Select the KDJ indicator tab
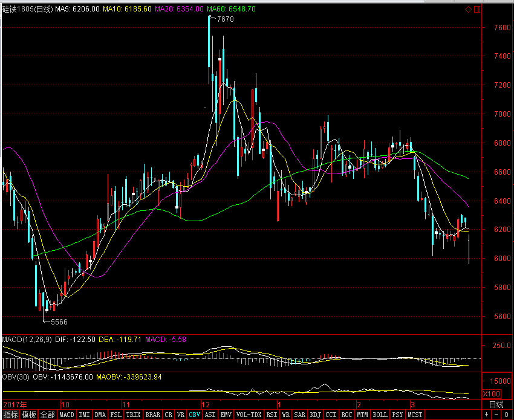 point(315,415)
